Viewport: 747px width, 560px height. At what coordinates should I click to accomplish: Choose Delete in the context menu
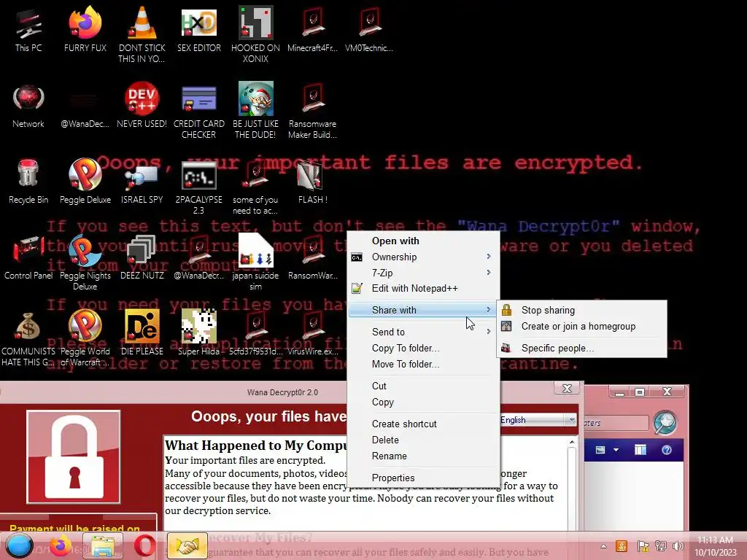pos(424,440)
